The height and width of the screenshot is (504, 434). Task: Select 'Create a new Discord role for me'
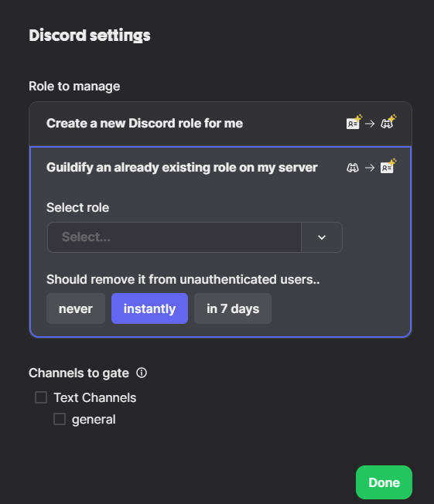point(220,124)
